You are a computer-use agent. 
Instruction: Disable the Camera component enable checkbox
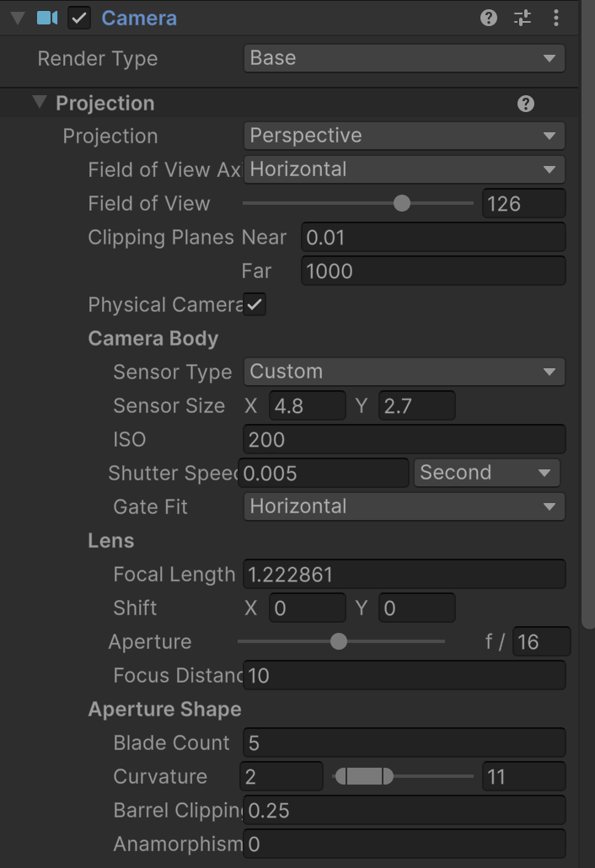pos(79,18)
